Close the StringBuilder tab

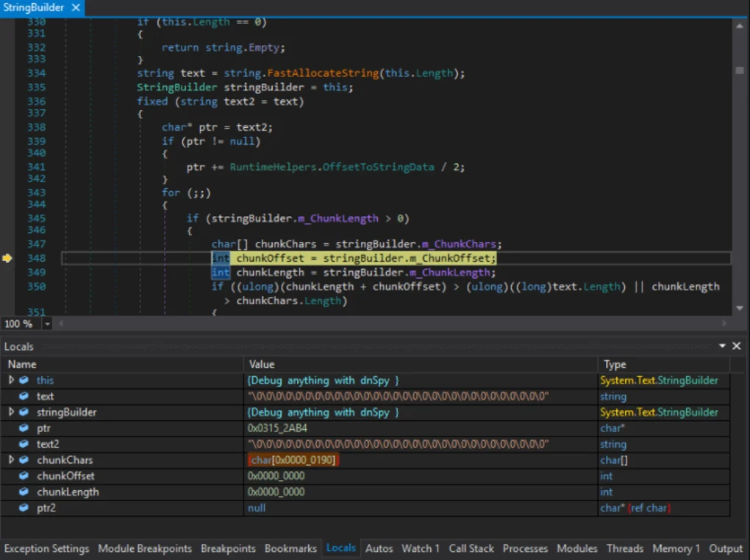pos(76,7)
